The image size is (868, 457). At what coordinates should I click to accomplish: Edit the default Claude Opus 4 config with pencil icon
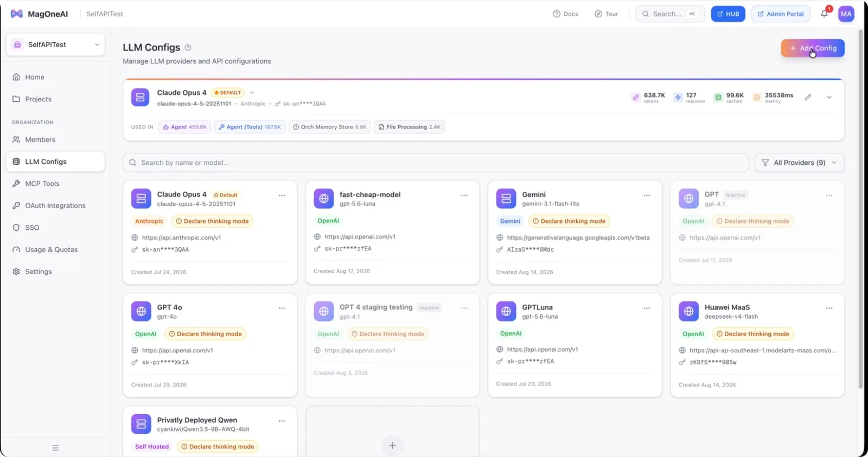pyautogui.click(x=808, y=97)
